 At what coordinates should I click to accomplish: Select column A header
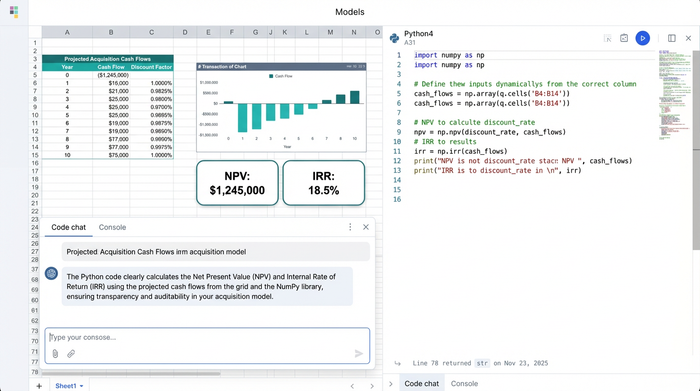point(67,32)
